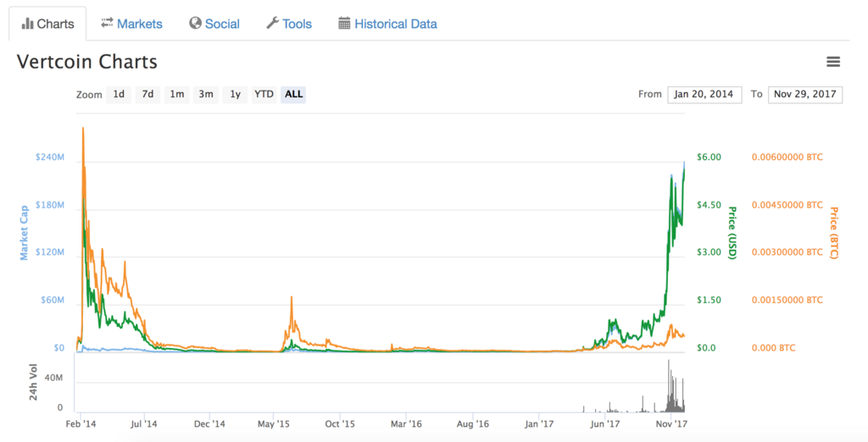Image resolution: width=868 pixels, height=442 pixels.
Task: Click the $60M market cap label
Action: (53, 300)
